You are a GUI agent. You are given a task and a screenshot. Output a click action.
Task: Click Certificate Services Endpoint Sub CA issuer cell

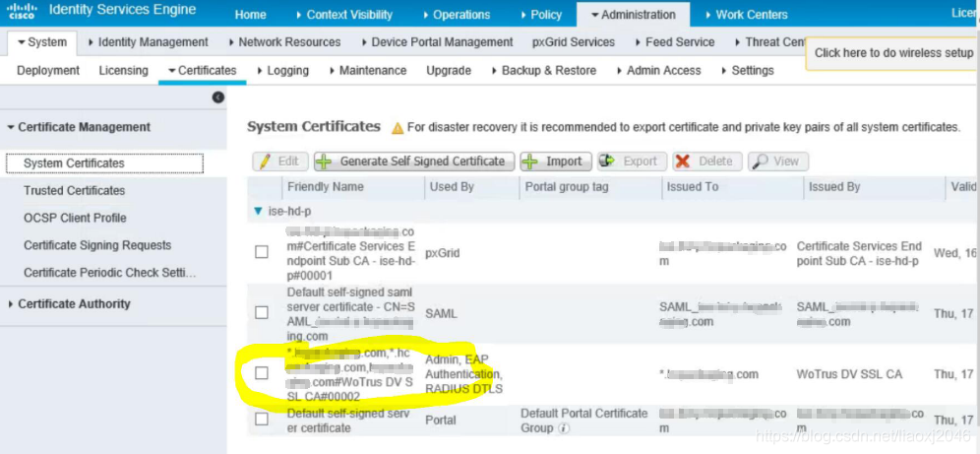tap(859, 253)
